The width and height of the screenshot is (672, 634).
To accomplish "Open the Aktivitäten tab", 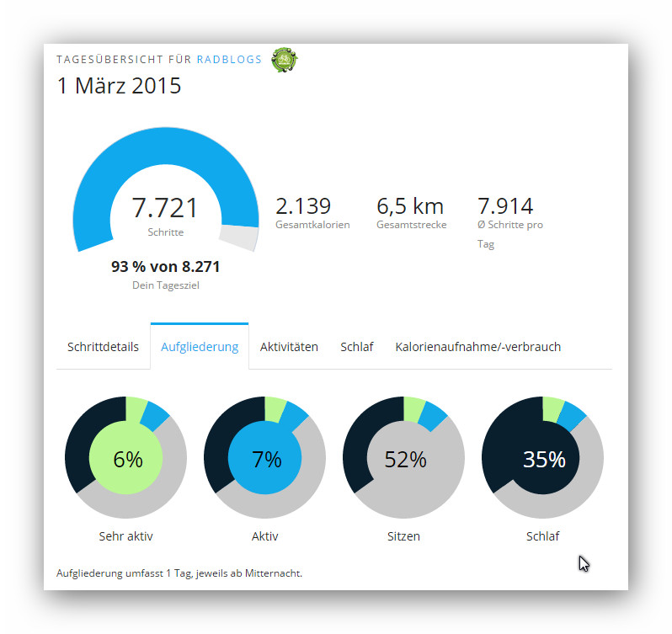I will click(289, 347).
